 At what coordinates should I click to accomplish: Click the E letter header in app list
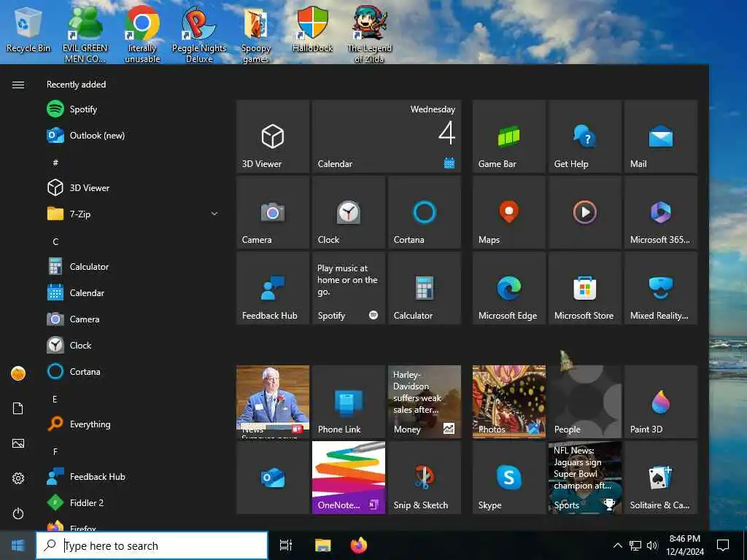[x=55, y=399]
